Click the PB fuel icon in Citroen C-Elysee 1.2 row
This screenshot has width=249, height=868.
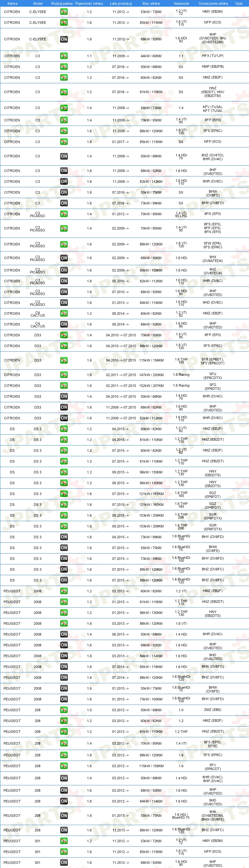coord(64,12)
